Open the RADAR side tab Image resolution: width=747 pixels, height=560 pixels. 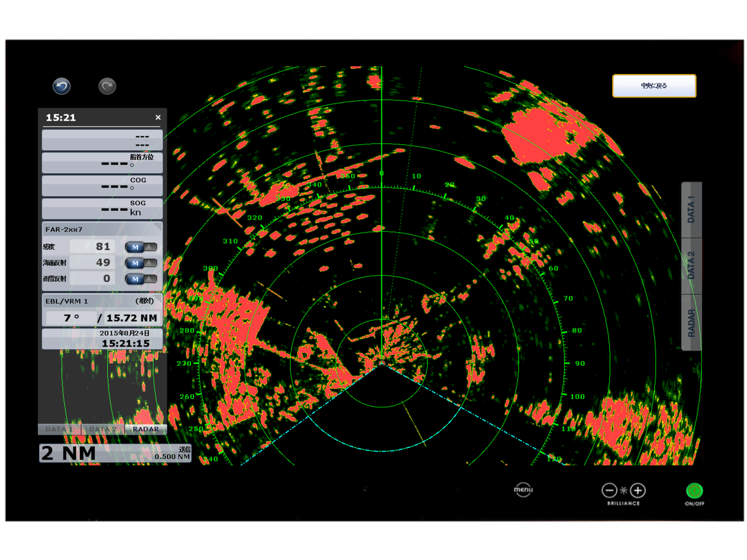pyautogui.click(x=691, y=323)
